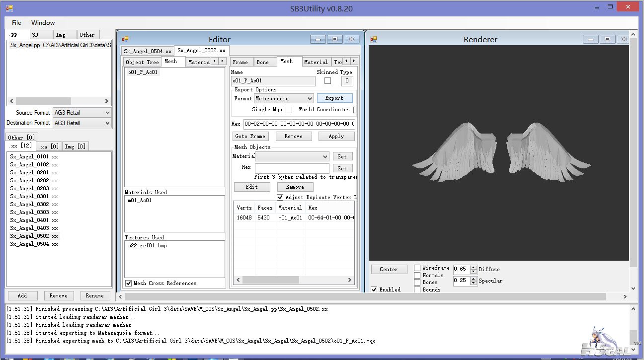The height and width of the screenshot is (360, 644).
Task: Click the Center button in Renderer
Action: [x=389, y=269]
